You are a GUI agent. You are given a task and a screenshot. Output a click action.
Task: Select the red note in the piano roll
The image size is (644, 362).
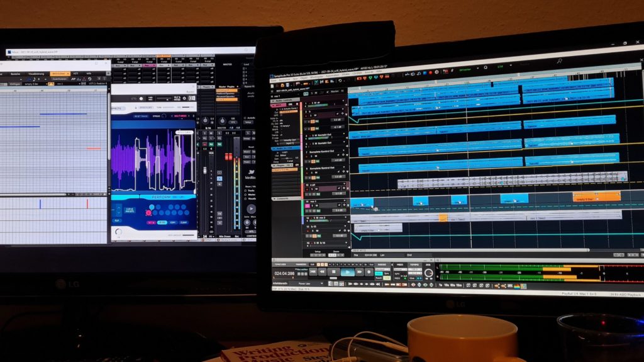tap(94, 149)
